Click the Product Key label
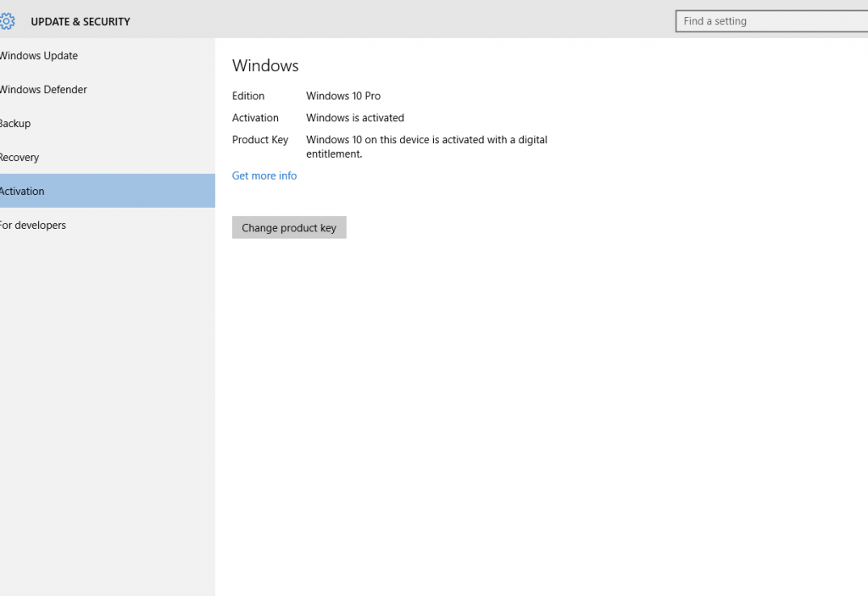This screenshot has height=596, width=868. [x=260, y=140]
